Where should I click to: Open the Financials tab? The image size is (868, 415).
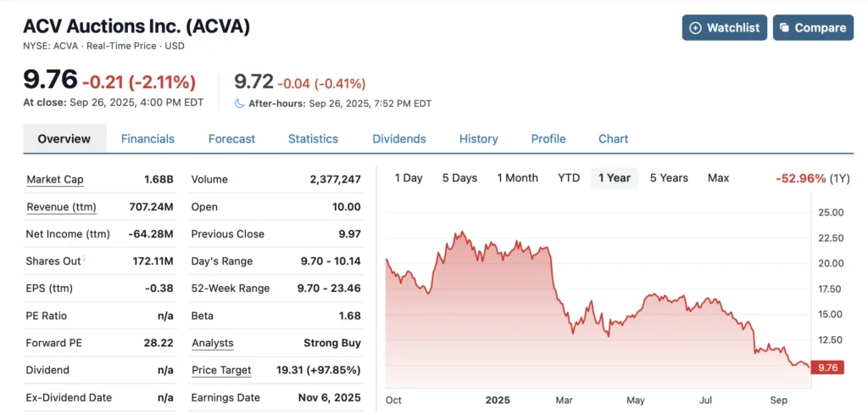point(147,139)
